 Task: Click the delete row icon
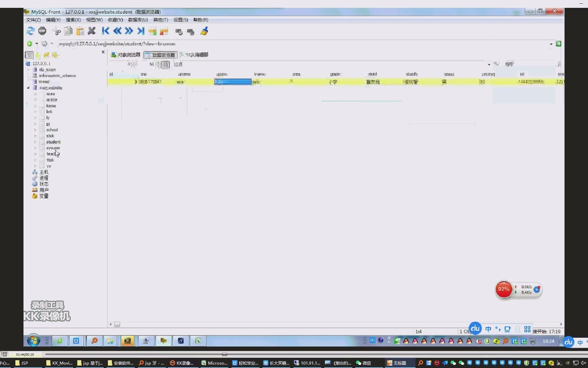coord(164,31)
